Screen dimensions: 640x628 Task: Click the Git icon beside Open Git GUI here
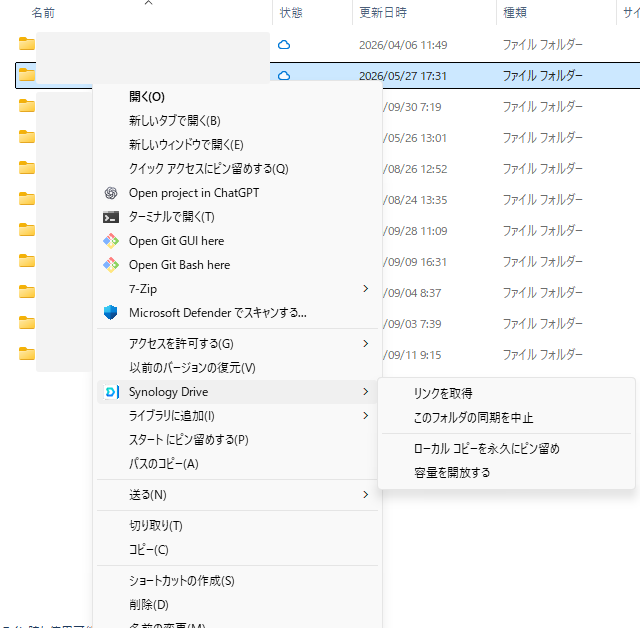111,241
